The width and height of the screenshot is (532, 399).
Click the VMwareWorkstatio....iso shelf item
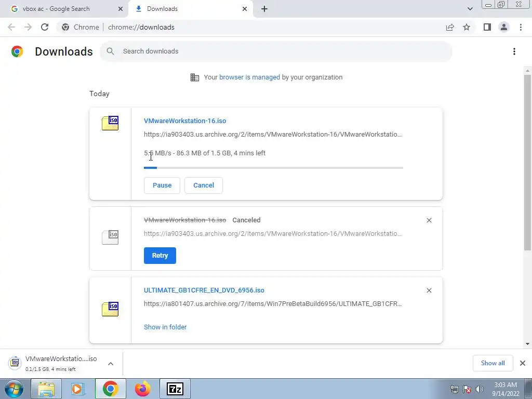[x=61, y=363]
